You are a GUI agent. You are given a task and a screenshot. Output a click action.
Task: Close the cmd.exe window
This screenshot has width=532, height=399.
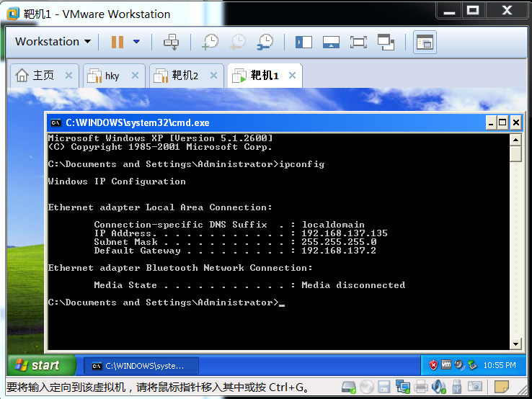click(x=515, y=122)
